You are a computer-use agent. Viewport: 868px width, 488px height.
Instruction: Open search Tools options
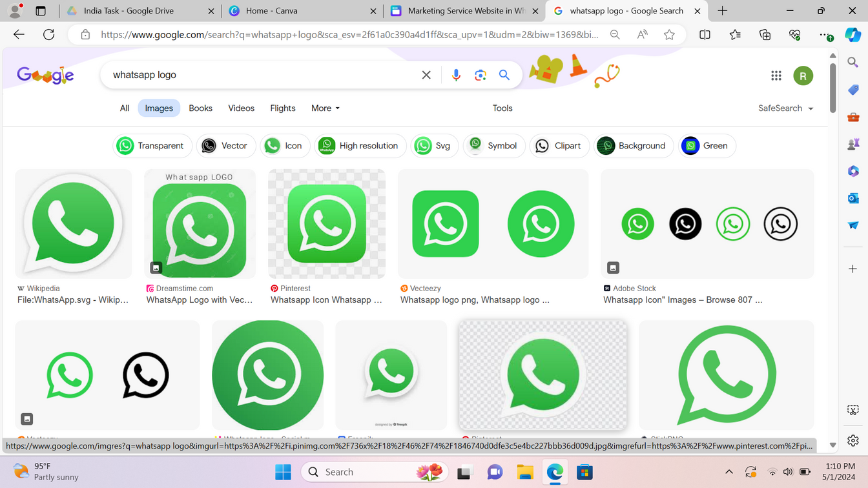[x=502, y=108]
